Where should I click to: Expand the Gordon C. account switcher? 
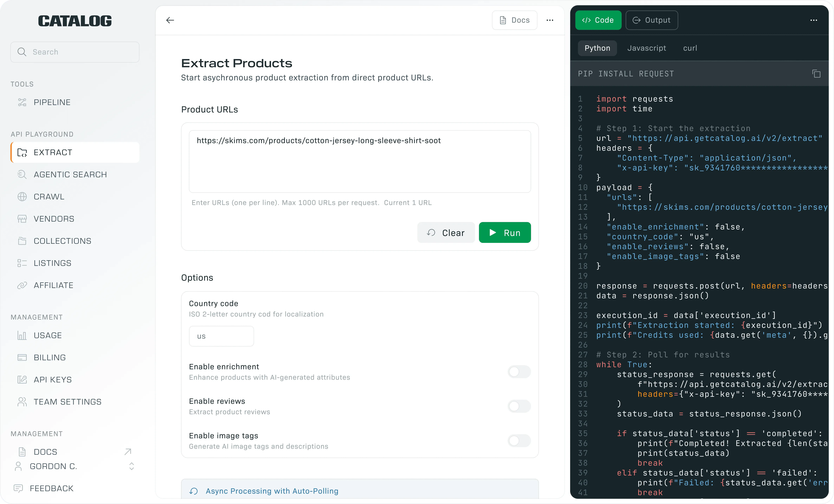(132, 466)
